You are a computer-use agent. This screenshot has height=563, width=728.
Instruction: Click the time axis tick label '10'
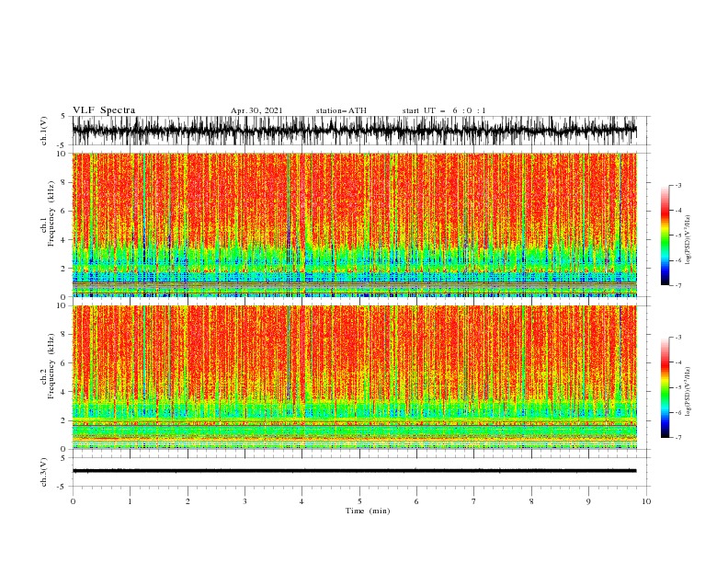(x=646, y=501)
